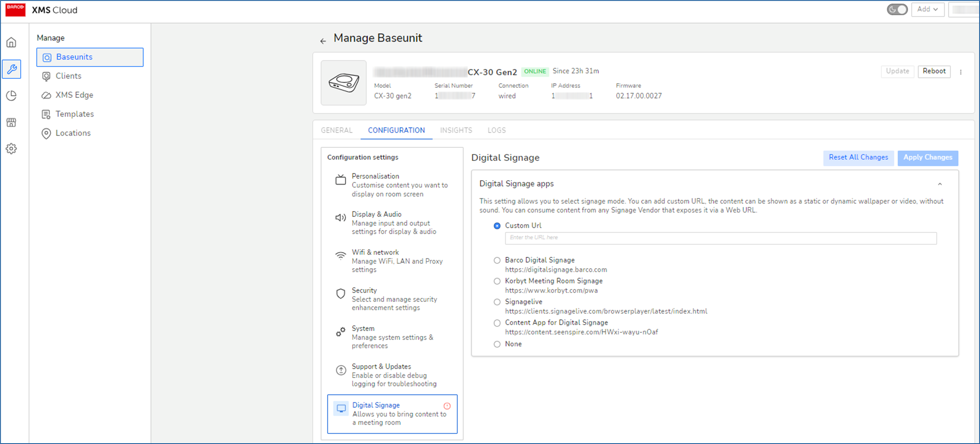
Task: Click the firmware version 02.17.00.0027
Action: click(639, 96)
